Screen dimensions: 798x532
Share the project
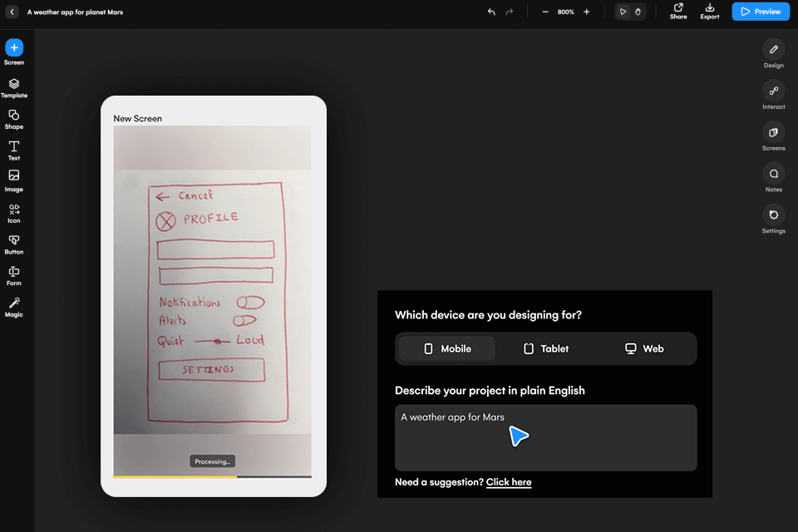point(678,11)
